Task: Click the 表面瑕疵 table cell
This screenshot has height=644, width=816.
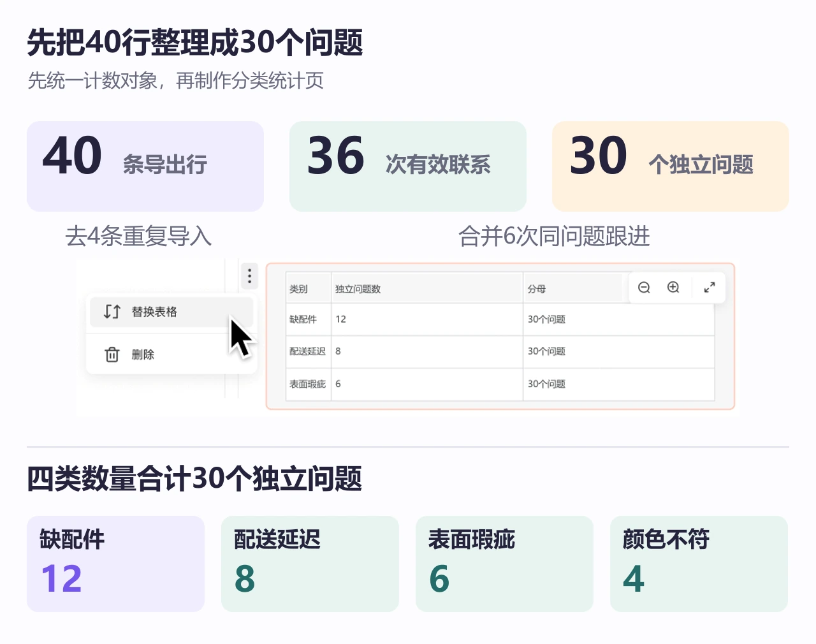Action: (309, 384)
